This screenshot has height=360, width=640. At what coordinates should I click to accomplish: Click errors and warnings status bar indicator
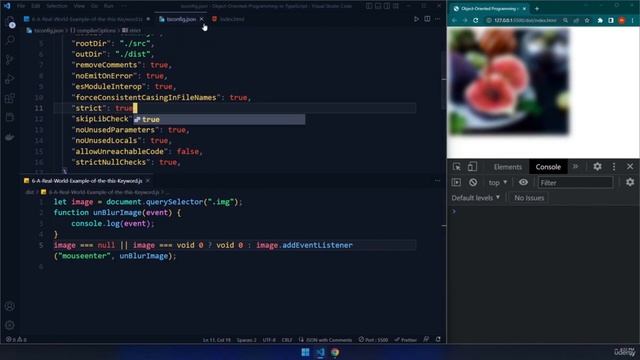pyautogui.click(x=16, y=340)
